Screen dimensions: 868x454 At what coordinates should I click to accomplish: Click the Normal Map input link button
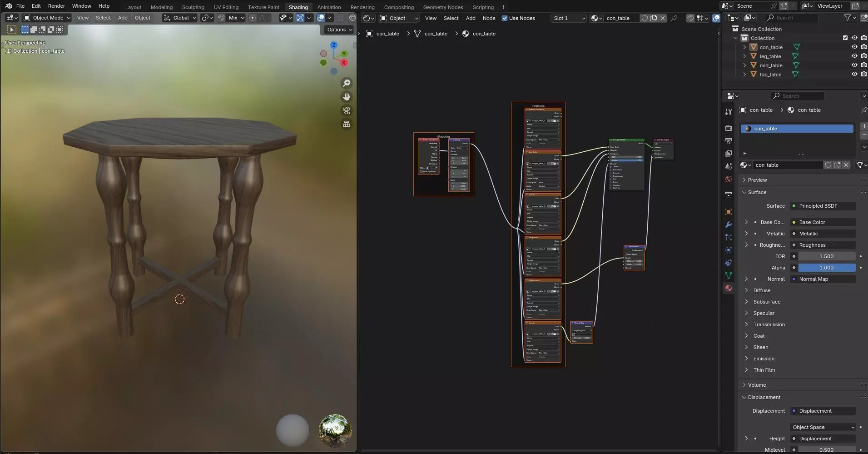click(x=823, y=279)
